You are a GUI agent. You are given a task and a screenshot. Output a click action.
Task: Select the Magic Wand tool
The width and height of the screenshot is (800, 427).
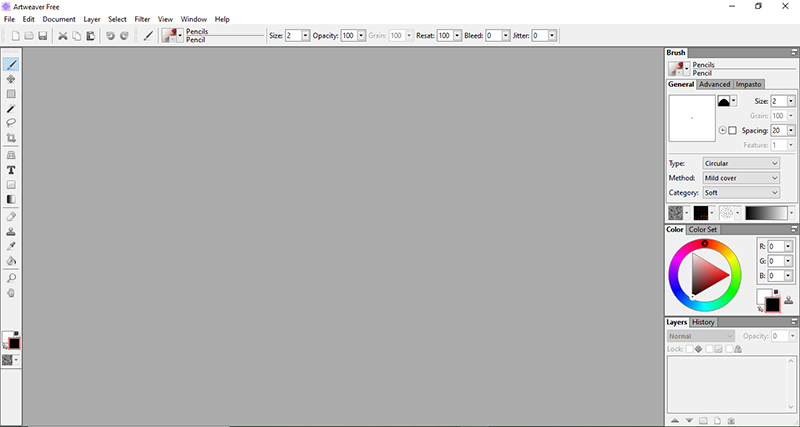point(11,108)
